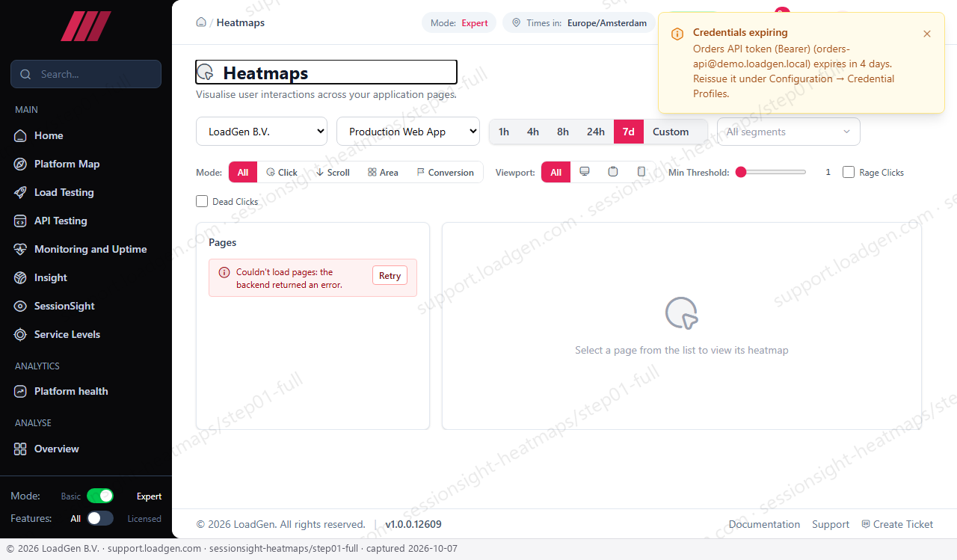
Task: Open Overview under Analyse
Action: point(57,449)
